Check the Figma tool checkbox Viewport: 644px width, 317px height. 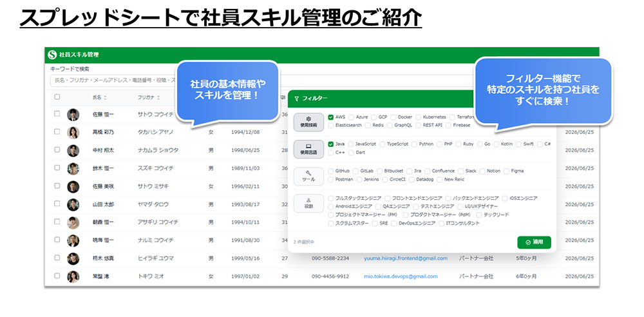(x=506, y=171)
